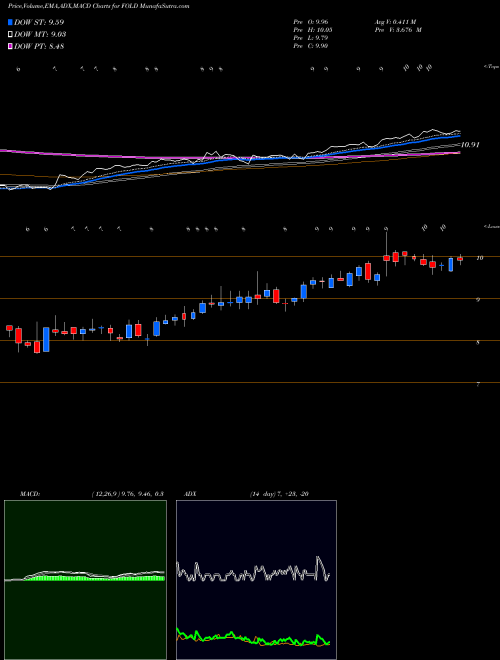
Task: Click the blue DOW ST legend swatch
Action: (x=11, y=22)
